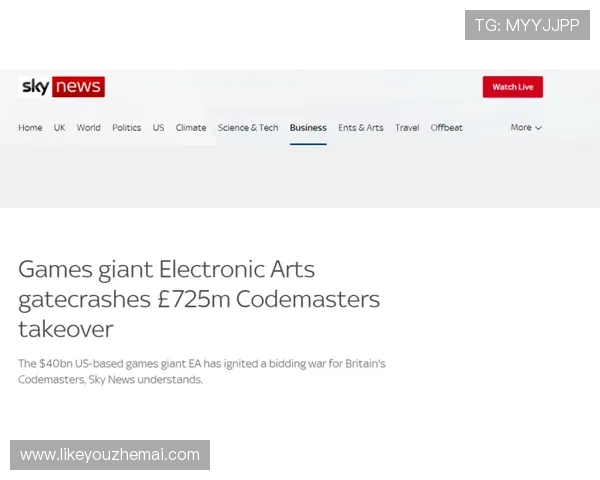Click the www.likeyouzhemai.com watermark
The image size is (600, 480).
pyautogui.click(x=111, y=455)
